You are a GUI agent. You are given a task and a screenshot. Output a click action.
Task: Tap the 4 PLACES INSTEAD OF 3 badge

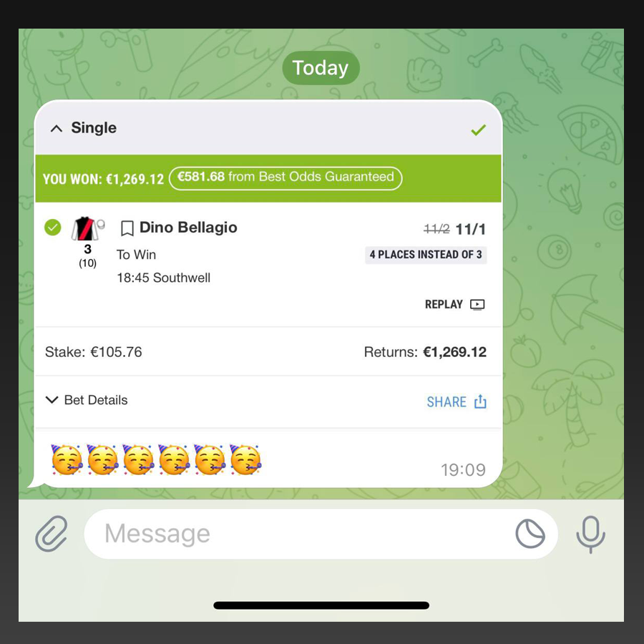426,255
